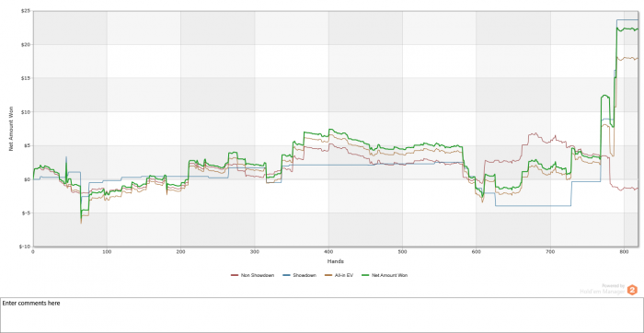Click the $25 y-axis label

(x=25, y=11)
